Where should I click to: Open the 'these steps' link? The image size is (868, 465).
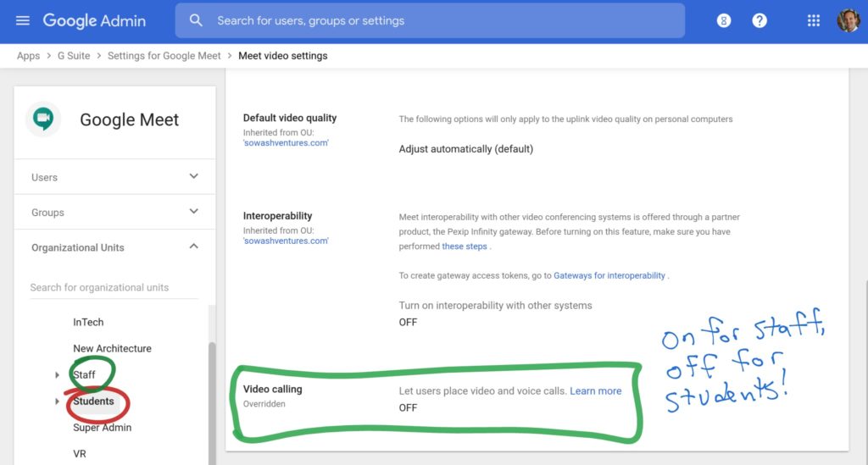click(x=464, y=246)
